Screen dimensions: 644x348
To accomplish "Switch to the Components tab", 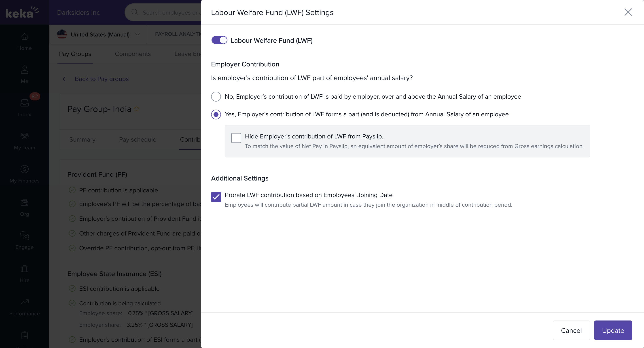I will 133,54.
